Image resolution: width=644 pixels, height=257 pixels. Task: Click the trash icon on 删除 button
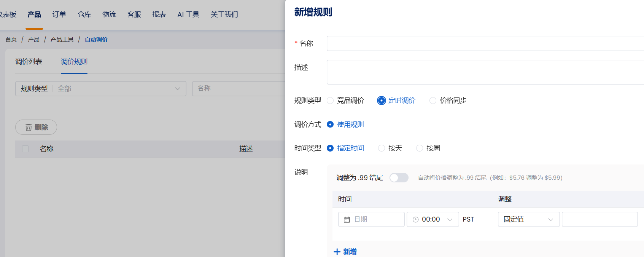click(29, 128)
